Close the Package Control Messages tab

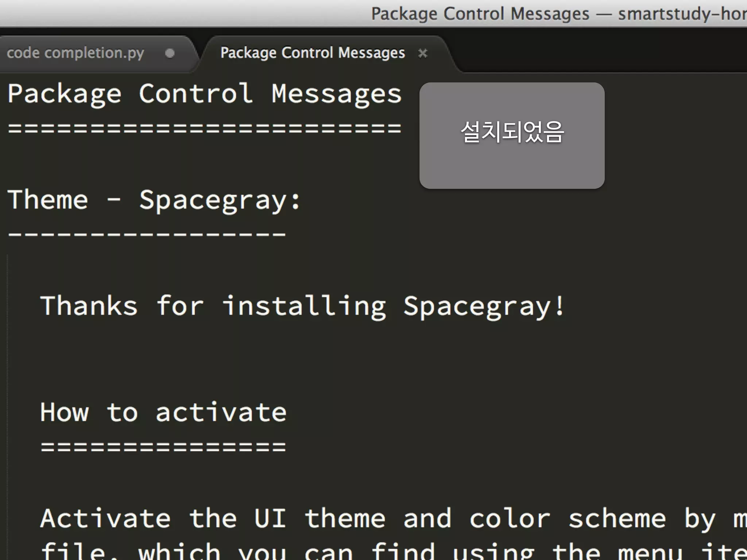pos(423,53)
